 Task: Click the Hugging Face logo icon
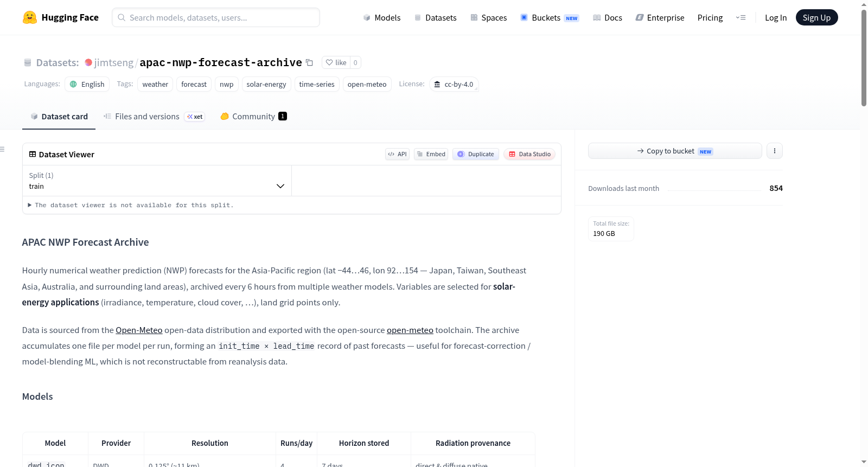30,17
